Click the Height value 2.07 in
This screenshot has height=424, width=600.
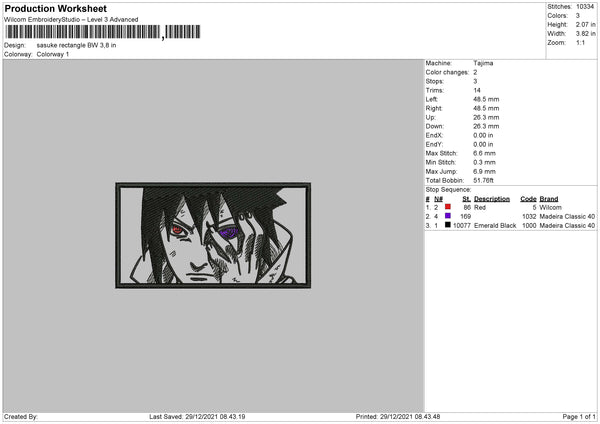(x=585, y=24)
